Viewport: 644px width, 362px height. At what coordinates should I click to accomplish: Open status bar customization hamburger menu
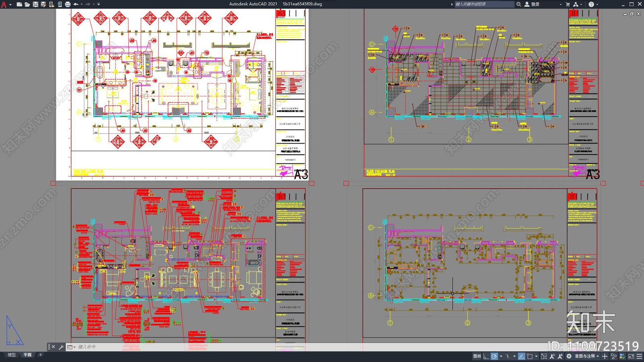point(639,356)
